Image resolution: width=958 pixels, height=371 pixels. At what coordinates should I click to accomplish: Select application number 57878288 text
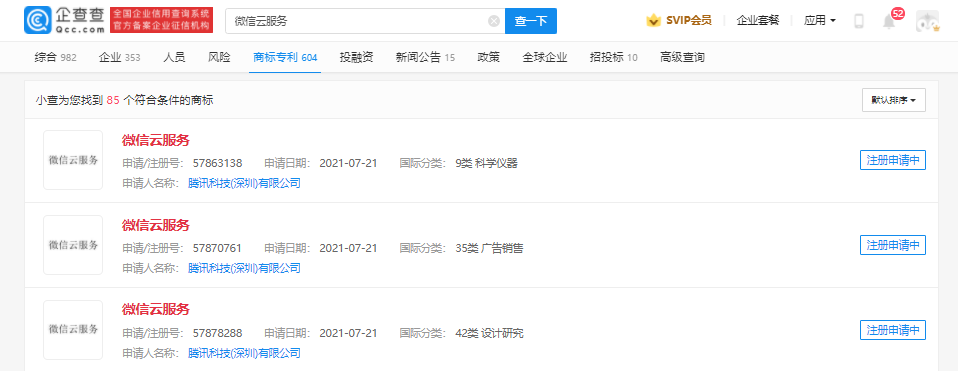(218, 333)
